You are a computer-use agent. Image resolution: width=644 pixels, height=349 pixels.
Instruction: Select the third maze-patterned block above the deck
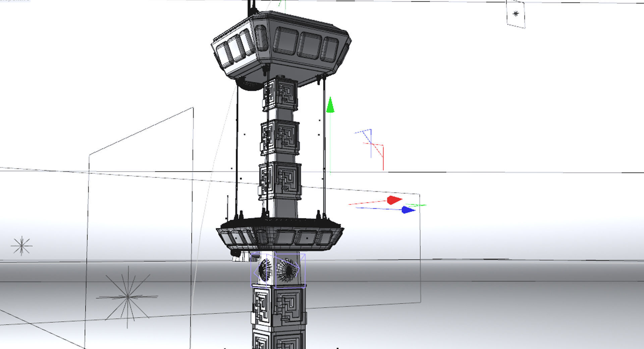tap(280, 181)
